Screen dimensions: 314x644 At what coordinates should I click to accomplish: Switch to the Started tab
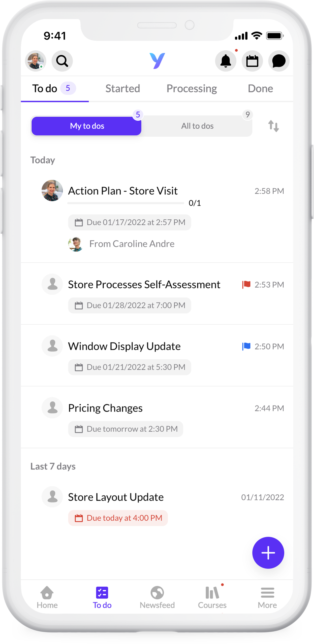click(x=122, y=89)
